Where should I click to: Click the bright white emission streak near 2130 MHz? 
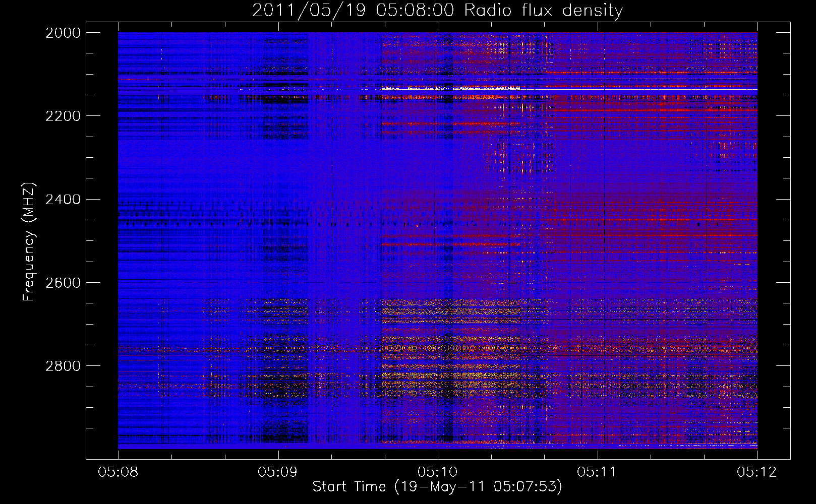450,88
